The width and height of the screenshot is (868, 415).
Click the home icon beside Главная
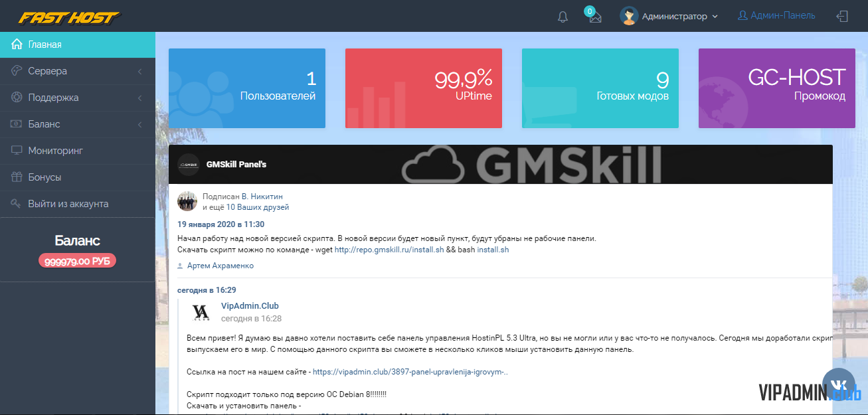click(x=17, y=44)
